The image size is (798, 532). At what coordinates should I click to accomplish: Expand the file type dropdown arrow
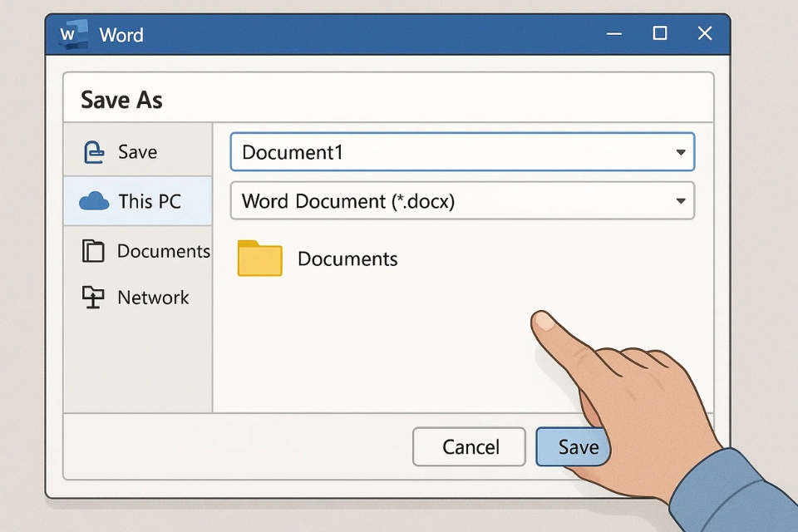point(681,201)
